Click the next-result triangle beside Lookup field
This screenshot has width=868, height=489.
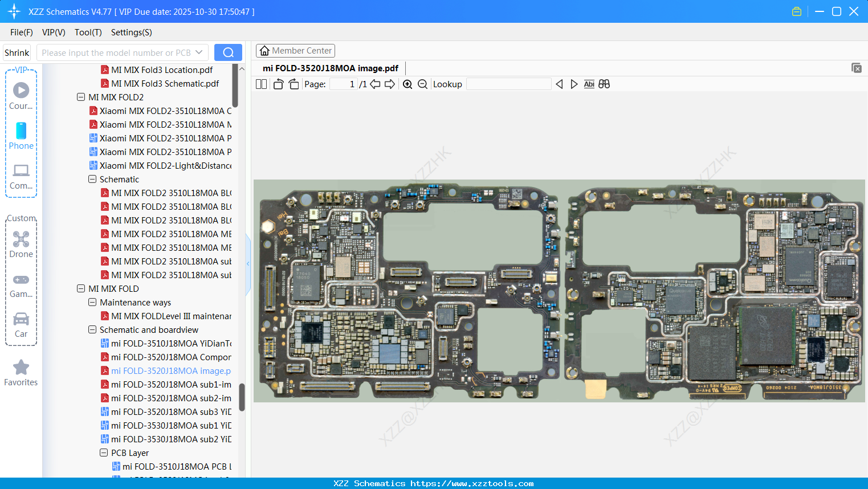[574, 84]
